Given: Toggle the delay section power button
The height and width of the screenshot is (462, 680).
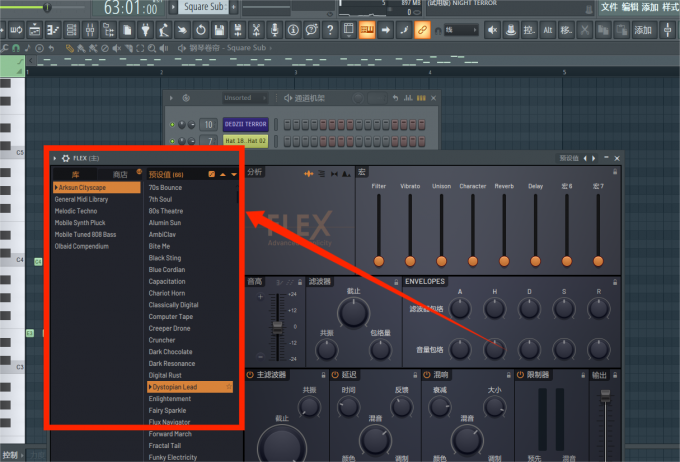Looking at the screenshot, I should [335, 375].
